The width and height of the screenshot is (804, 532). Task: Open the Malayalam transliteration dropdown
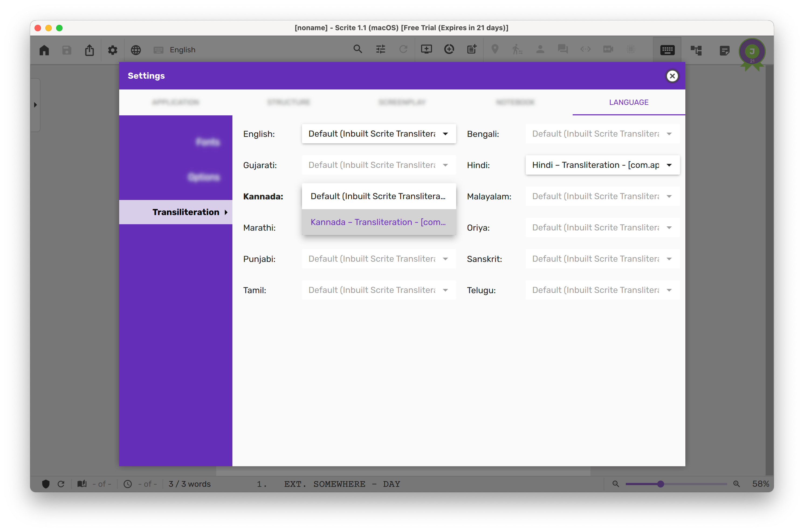coord(602,196)
